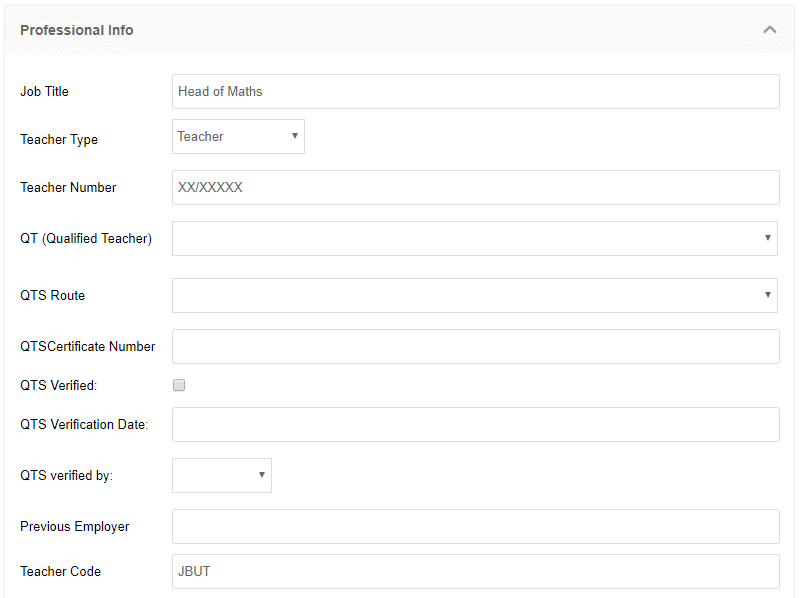Tick the QTS Verified checkbox

click(179, 385)
